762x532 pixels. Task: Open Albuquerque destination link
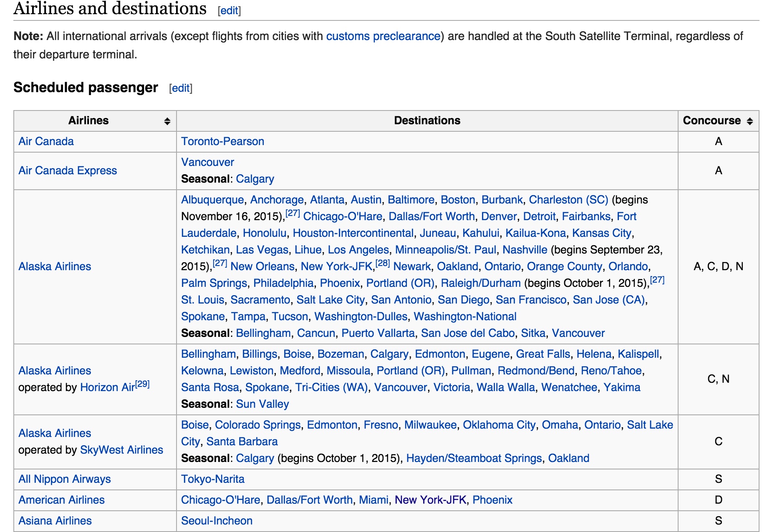click(212, 200)
